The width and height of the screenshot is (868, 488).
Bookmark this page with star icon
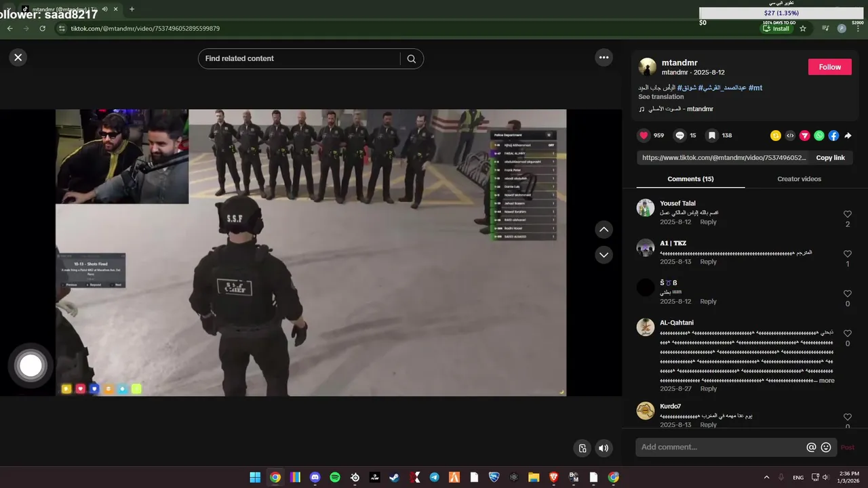pos(803,28)
